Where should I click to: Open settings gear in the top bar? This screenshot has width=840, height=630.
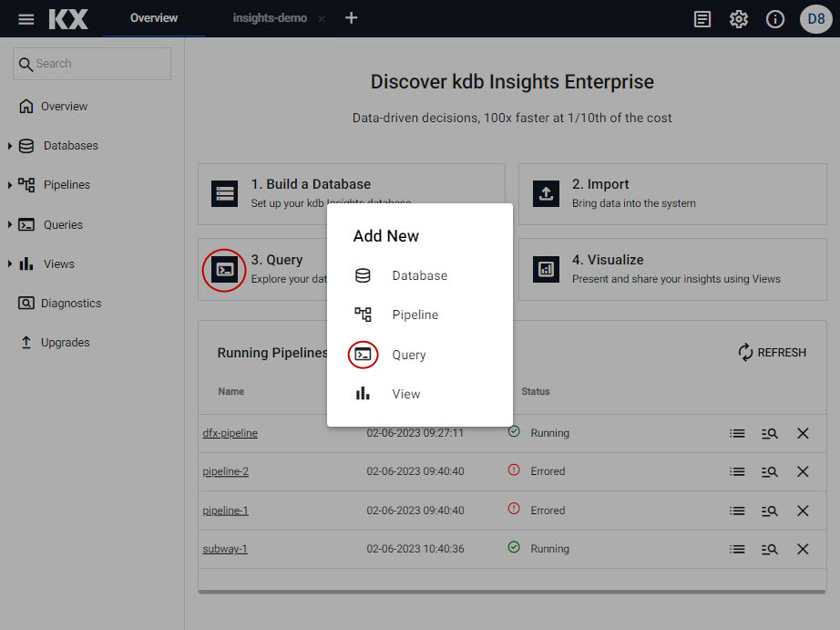(x=738, y=19)
